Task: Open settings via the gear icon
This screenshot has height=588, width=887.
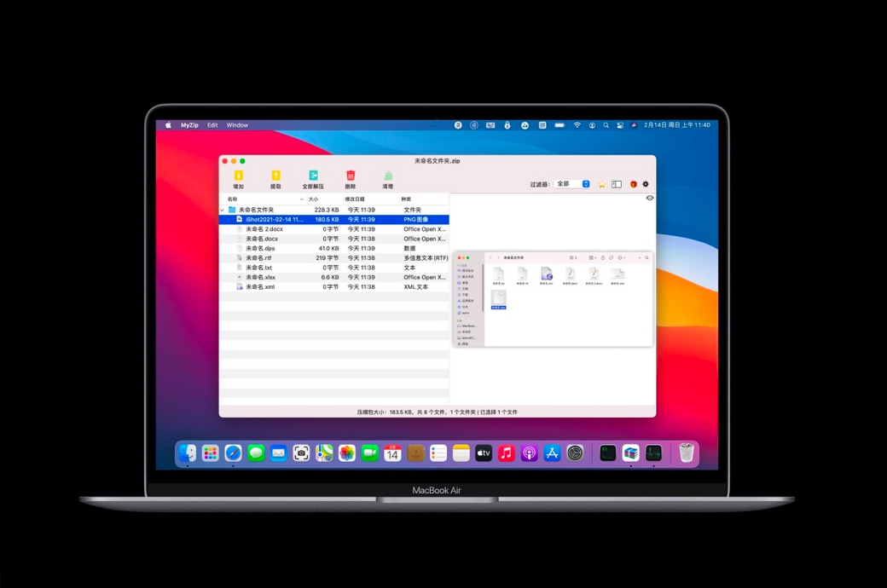Action: (646, 184)
